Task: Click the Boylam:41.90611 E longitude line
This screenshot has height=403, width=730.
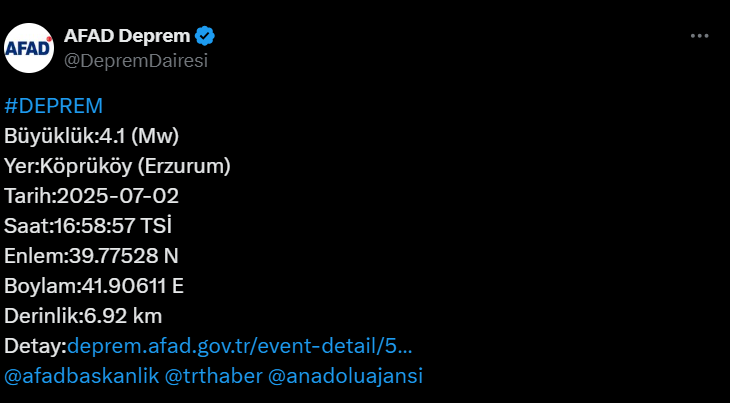Action: 94,286
